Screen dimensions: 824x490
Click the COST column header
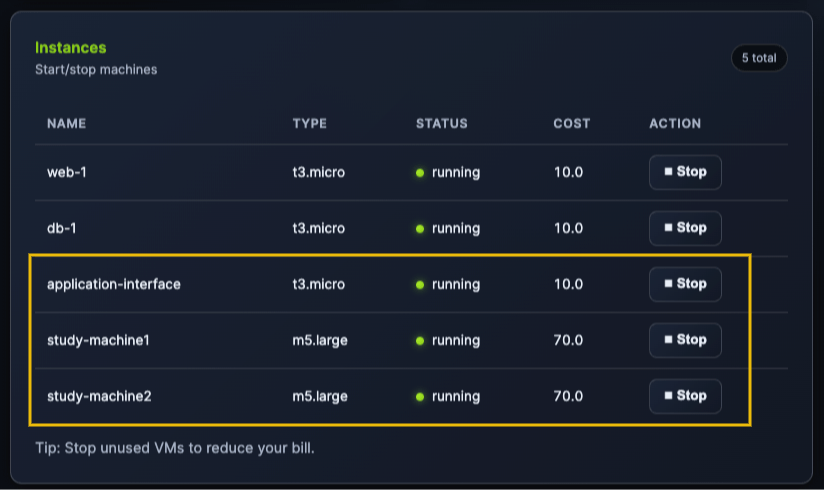coord(572,124)
